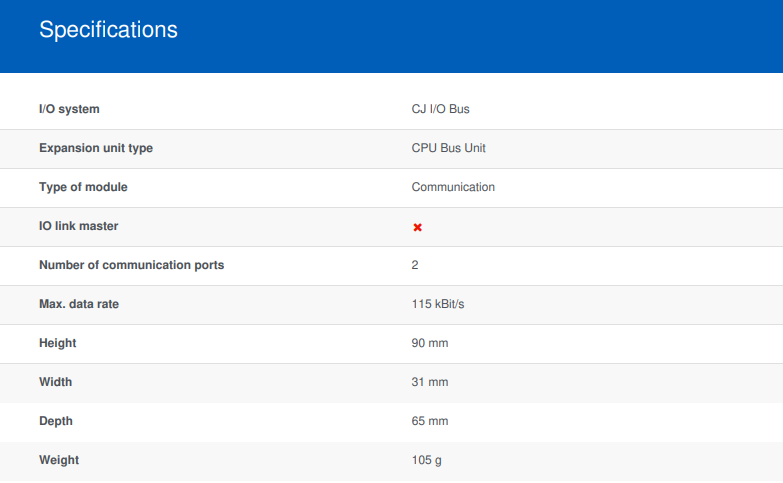This screenshot has height=483, width=783.
Task: Select the 'Type of module' label
Action: [x=83, y=187]
